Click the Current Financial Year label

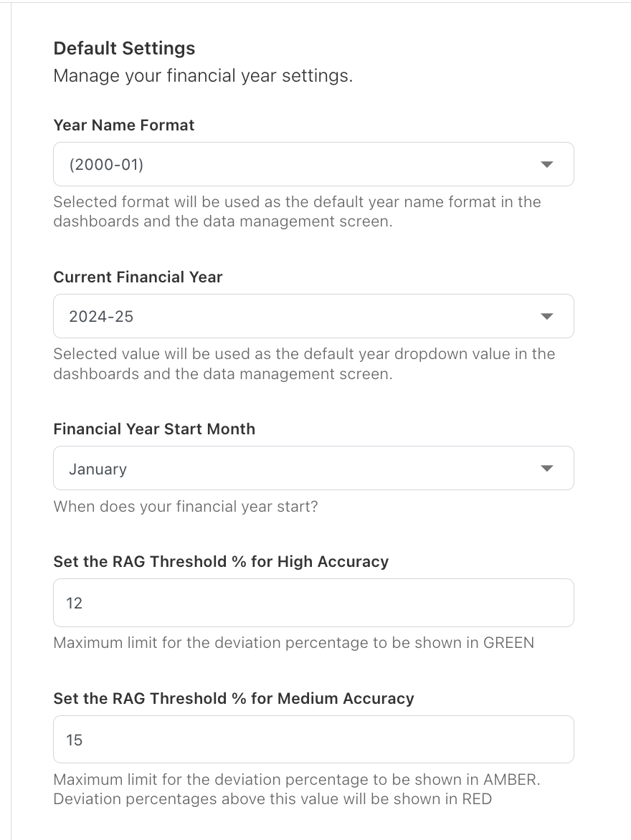(x=138, y=277)
